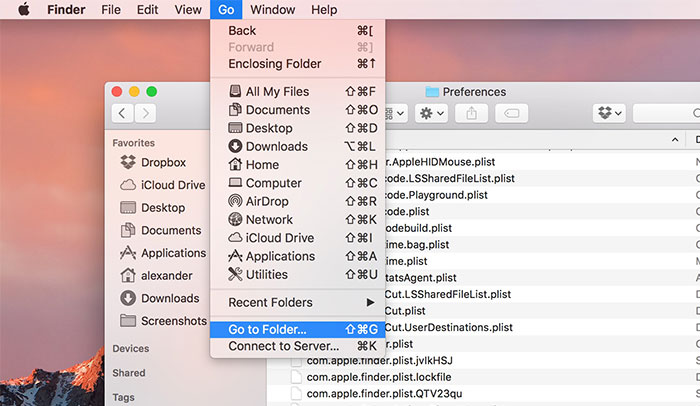Click the Preferences folder title icon

(x=432, y=92)
